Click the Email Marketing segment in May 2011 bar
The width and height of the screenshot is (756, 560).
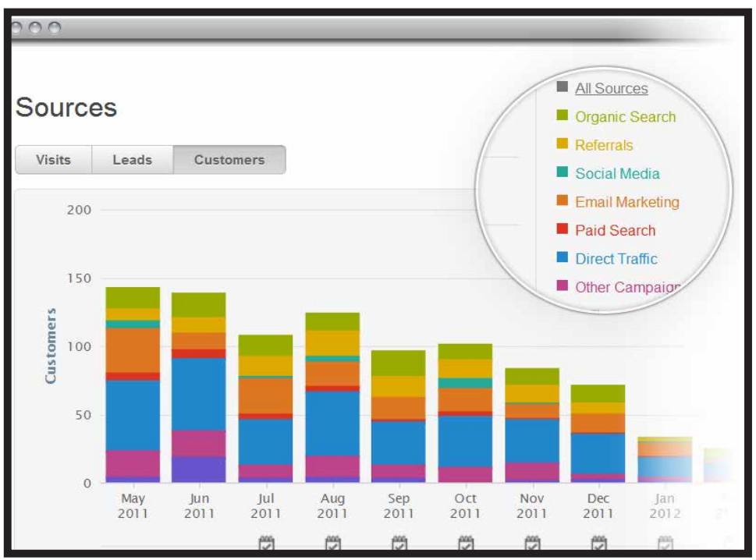tap(133, 350)
